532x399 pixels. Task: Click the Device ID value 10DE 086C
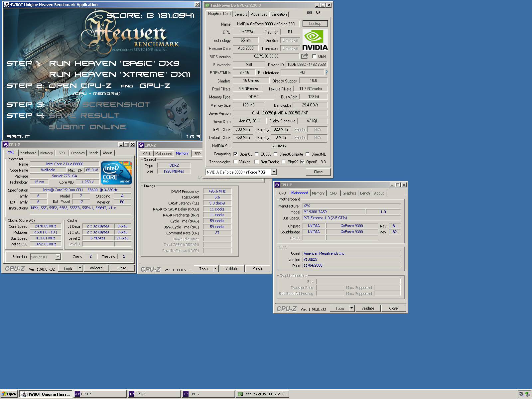tap(307, 65)
